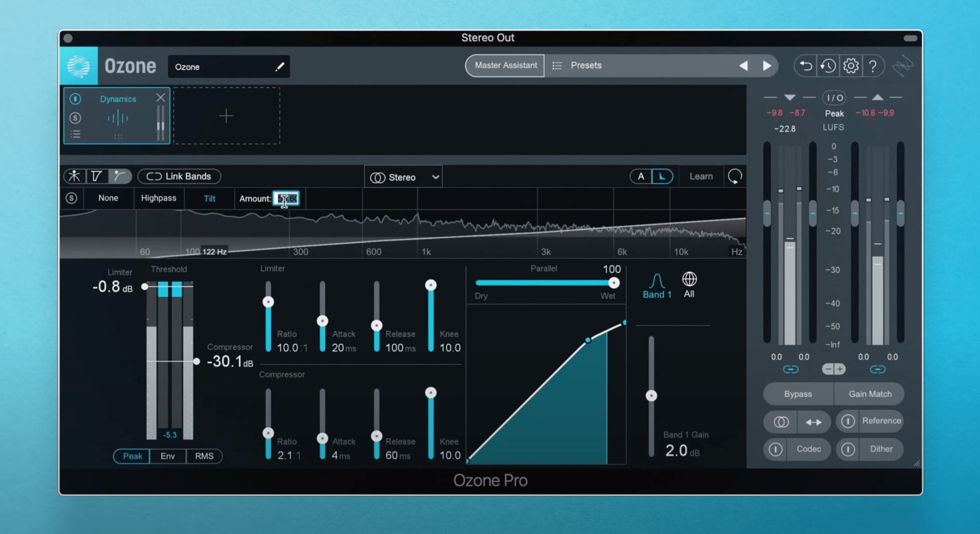The image size is (980, 534).
Task: Select Tilt detection filter
Action: point(209,198)
